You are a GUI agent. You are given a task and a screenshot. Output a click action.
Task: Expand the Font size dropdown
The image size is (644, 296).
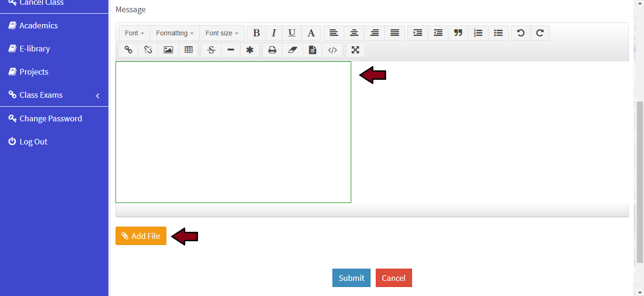click(x=222, y=33)
